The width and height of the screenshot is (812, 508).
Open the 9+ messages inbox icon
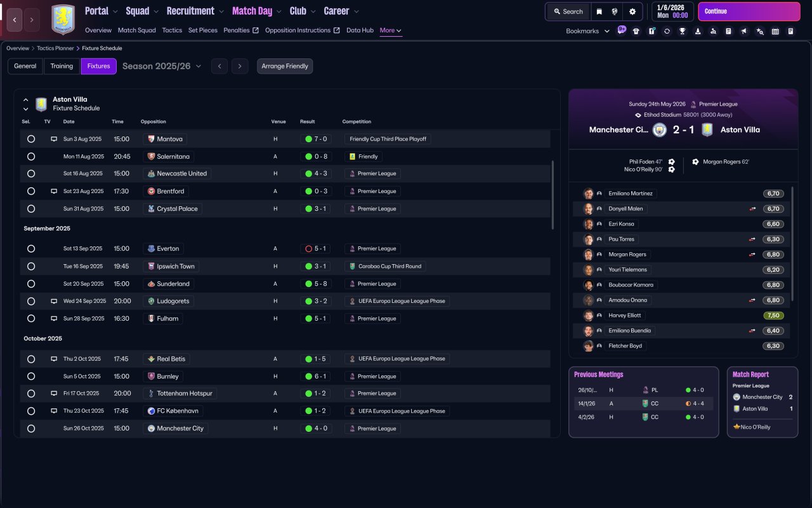tap(622, 30)
